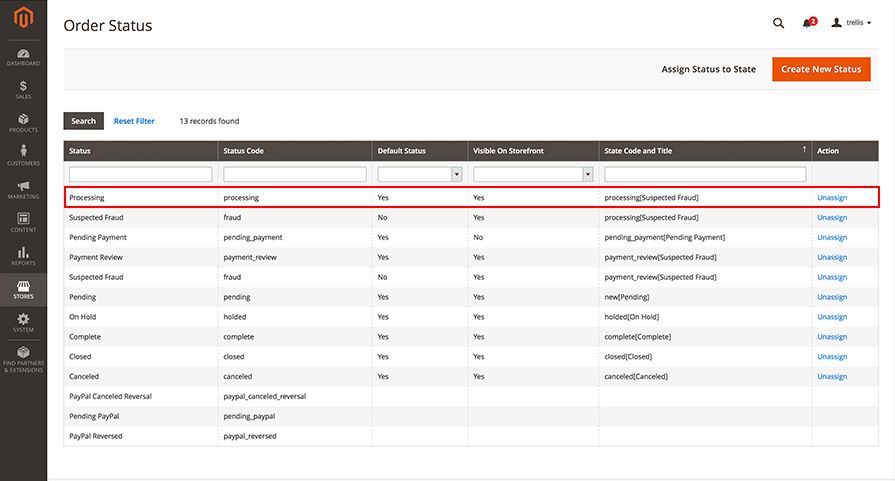Unassign the Pending status row

coord(832,297)
